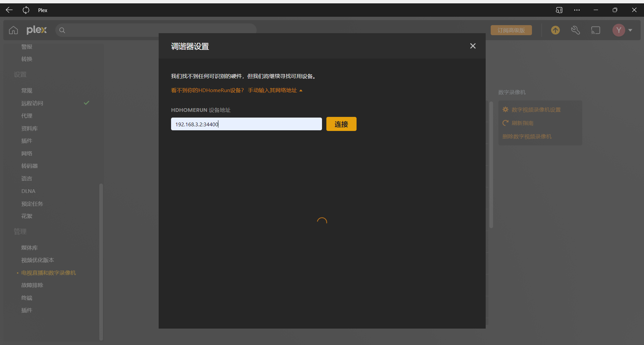
Task: Open the user account dropdown arrow
Action: (x=631, y=30)
